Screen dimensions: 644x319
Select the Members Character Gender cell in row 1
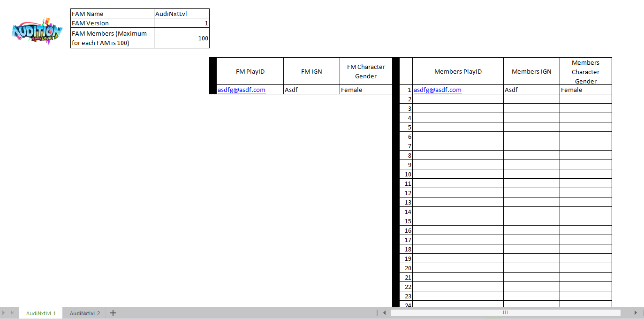[585, 90]
